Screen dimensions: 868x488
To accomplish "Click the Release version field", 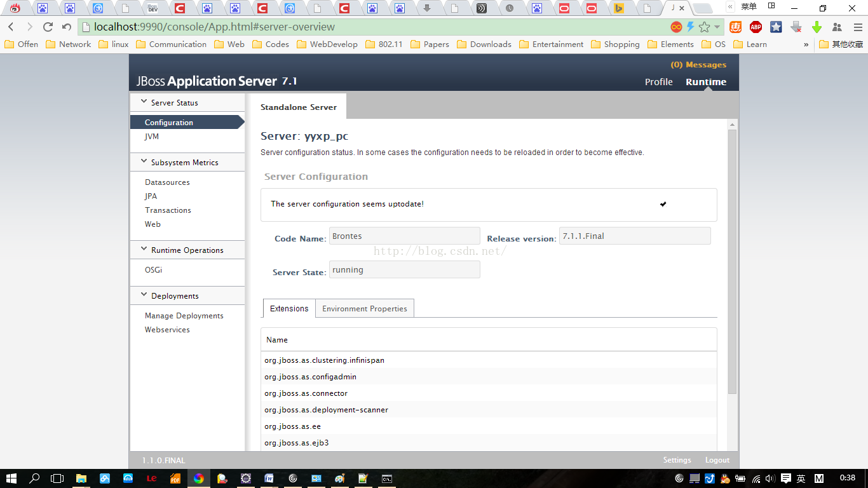I will click(635, 236).
